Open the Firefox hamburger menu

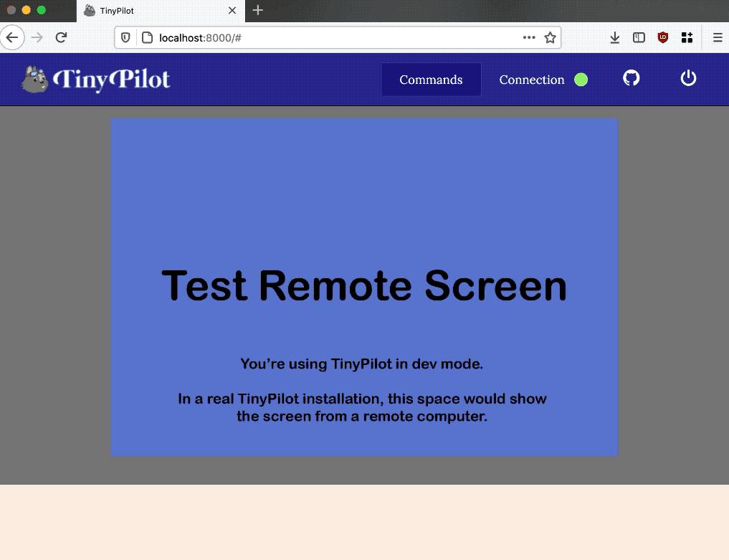(718, 37)
